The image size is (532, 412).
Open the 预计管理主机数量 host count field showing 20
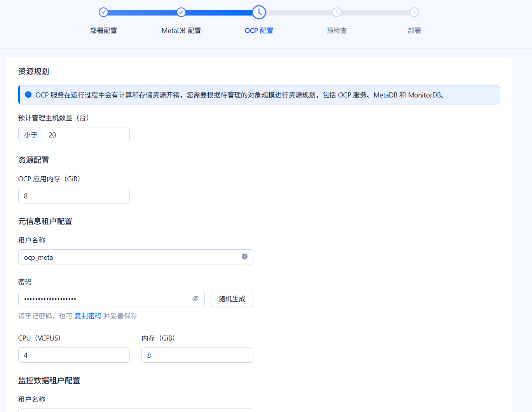click(86, 135)
